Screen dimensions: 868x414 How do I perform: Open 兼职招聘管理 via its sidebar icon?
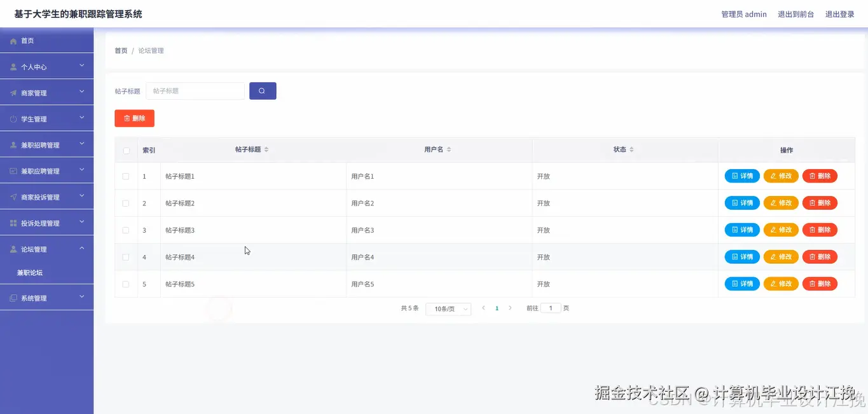(13, 144)
